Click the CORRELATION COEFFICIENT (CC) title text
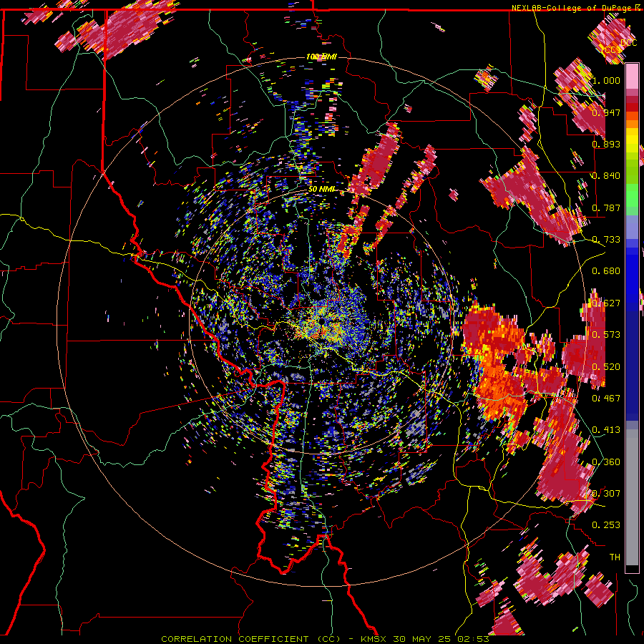 tap(250, 639)
